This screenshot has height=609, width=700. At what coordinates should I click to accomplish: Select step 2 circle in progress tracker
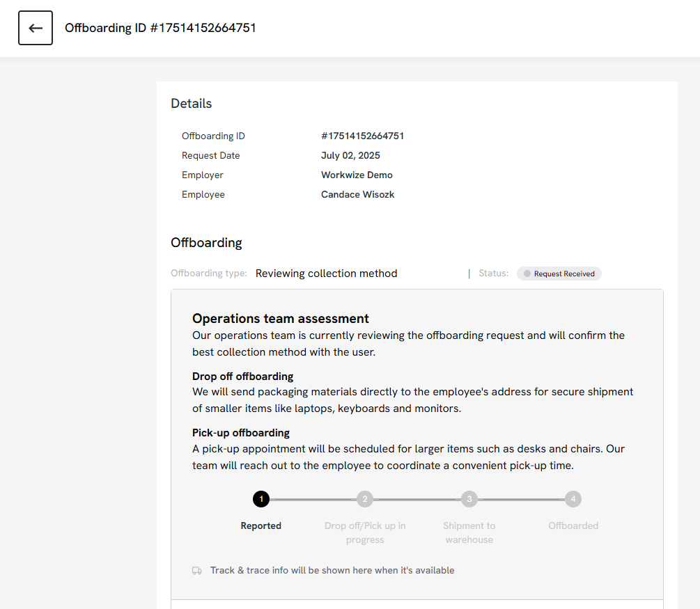pos(365,499)
